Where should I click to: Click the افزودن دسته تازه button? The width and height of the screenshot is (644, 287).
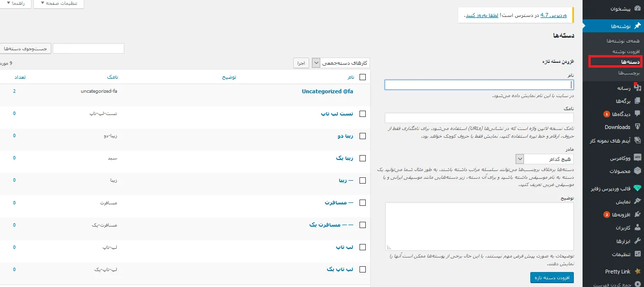552,277
